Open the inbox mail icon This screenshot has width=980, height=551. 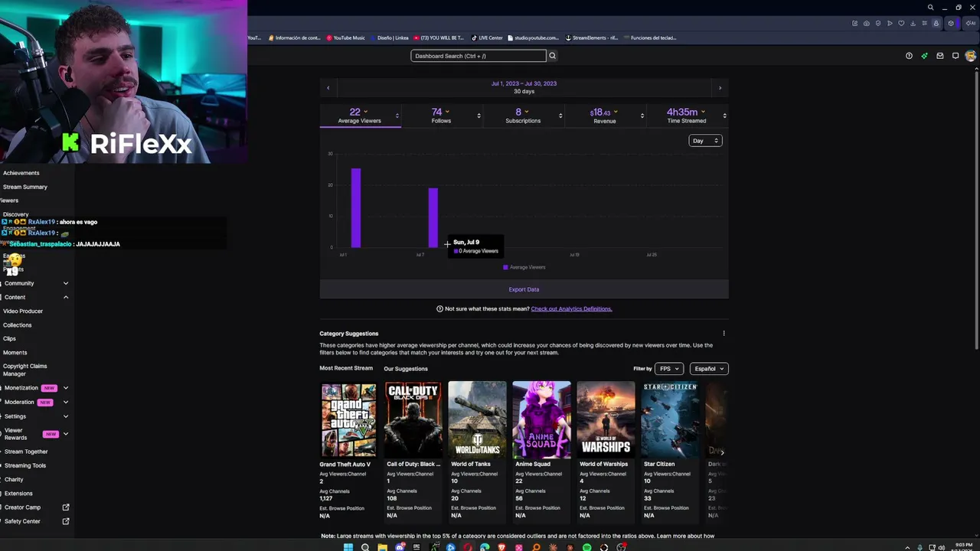tap(940, 56)
